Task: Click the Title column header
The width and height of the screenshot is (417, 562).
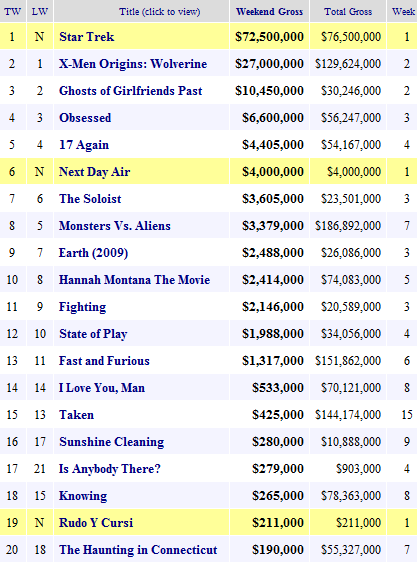Action: [x=160, y=11]
